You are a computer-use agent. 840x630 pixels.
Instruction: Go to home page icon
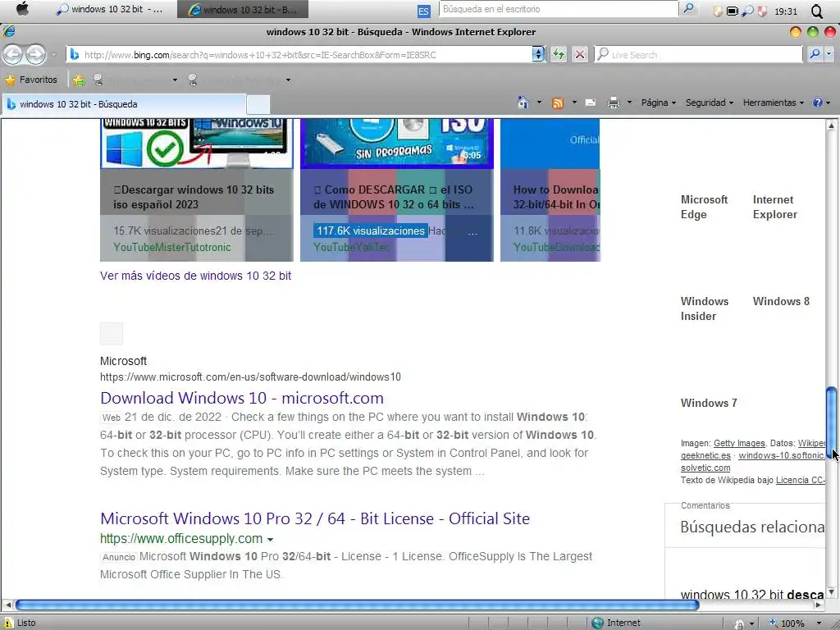click(x=523, y=103)
